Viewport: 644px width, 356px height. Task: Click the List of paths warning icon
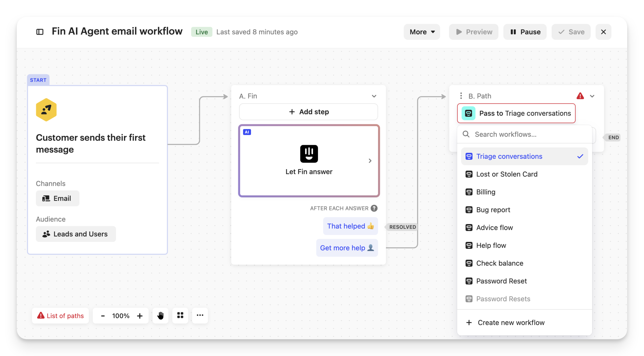click(41, 315)
